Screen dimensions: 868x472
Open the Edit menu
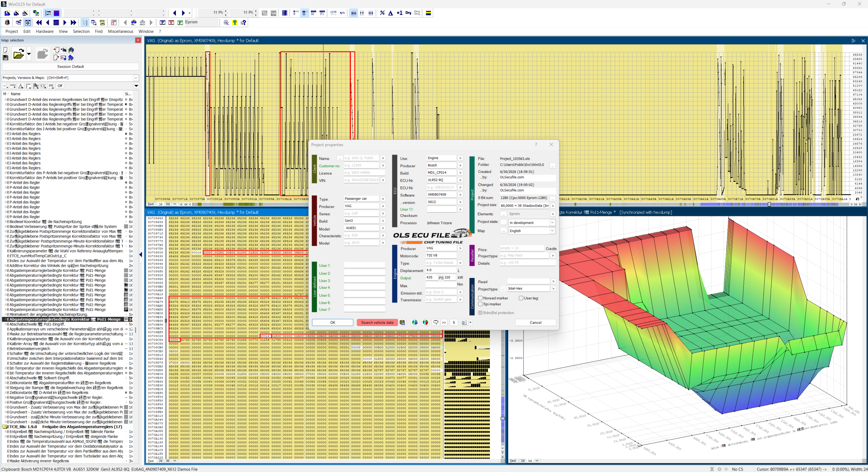[27, 32]
